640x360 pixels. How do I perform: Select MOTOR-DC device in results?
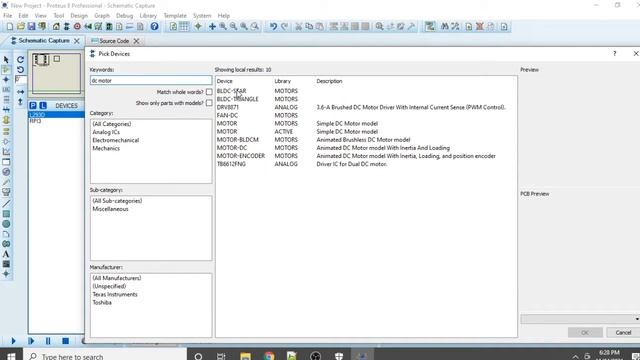(232, 148)
